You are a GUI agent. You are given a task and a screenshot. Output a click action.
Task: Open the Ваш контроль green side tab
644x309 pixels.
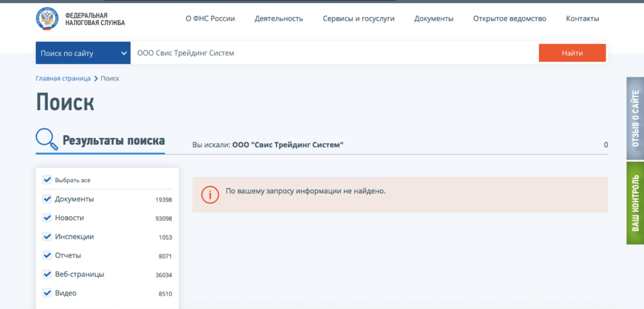tap(635, 203)
